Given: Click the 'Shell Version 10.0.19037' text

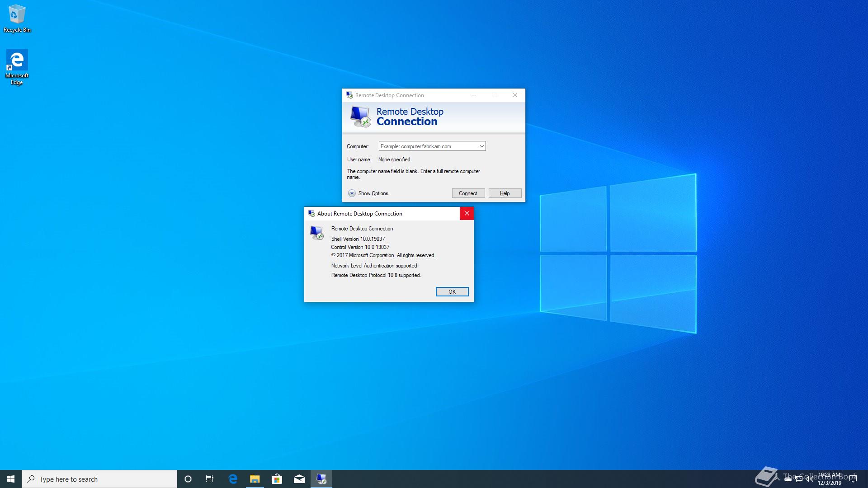Looking at the screenshot, I should click(x=358, y=239).
